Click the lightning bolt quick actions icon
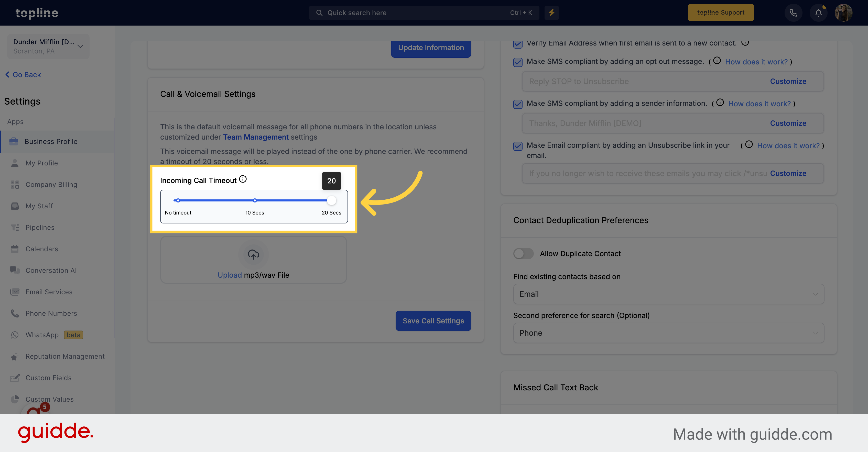This screenshot has height=452, width=868. click(x=552, y=13)
